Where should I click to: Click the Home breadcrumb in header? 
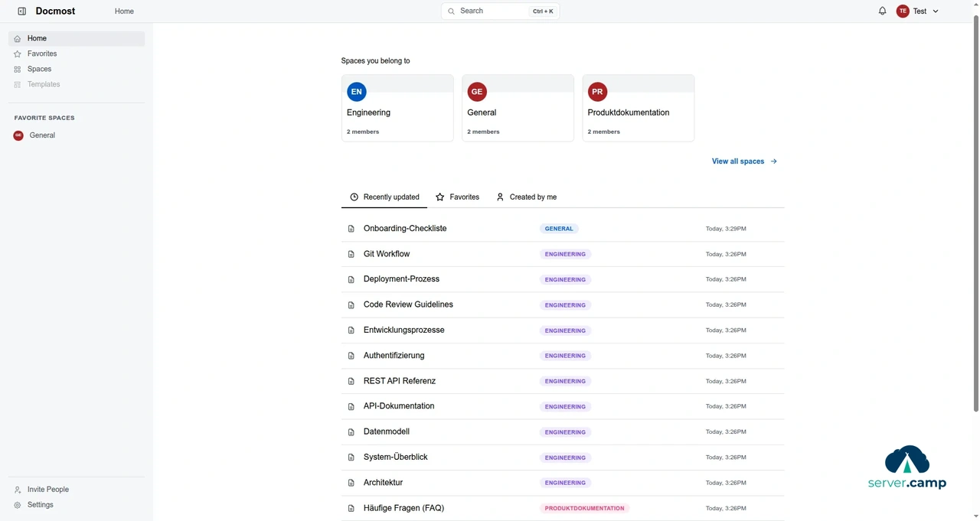click(124, 11)
